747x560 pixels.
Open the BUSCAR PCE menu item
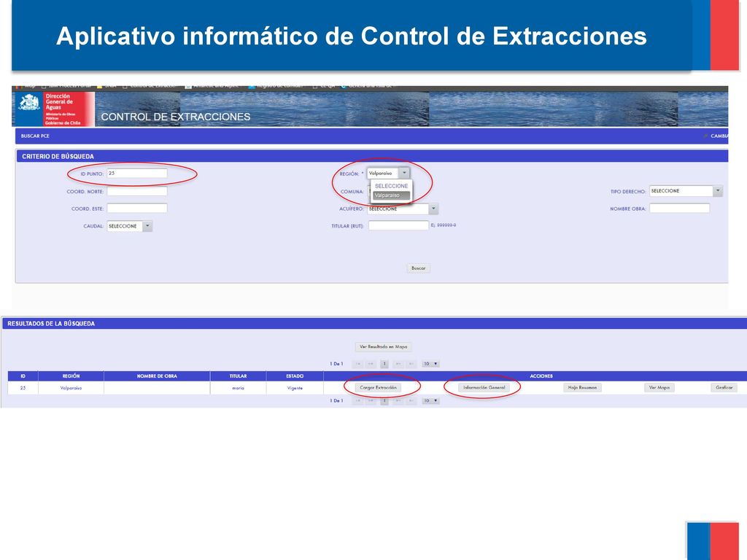tap(35, 136)
